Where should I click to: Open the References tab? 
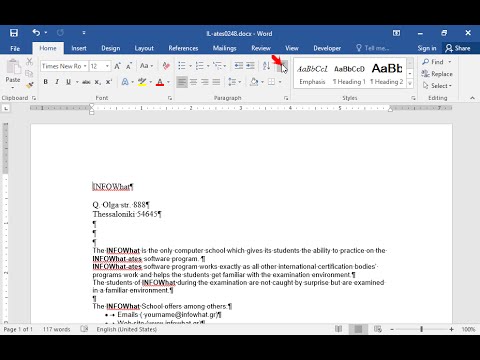(183, 48)
